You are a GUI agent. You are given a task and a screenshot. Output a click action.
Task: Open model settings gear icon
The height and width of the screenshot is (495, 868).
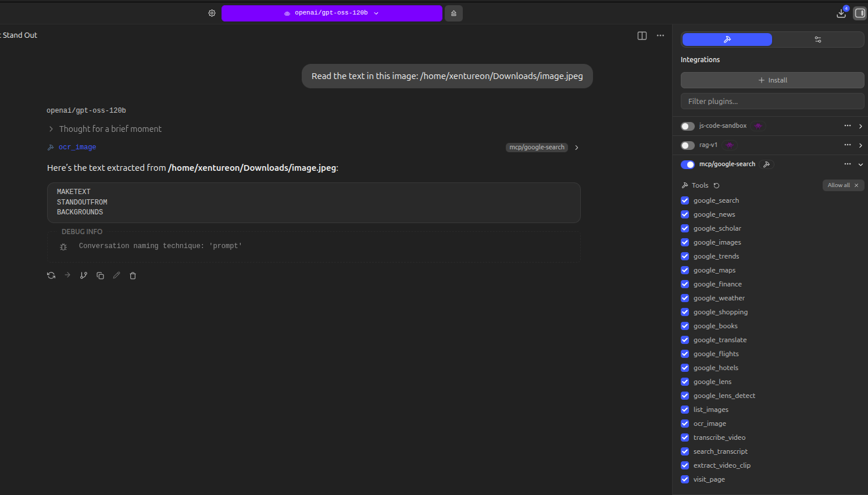tap(212, 13)
